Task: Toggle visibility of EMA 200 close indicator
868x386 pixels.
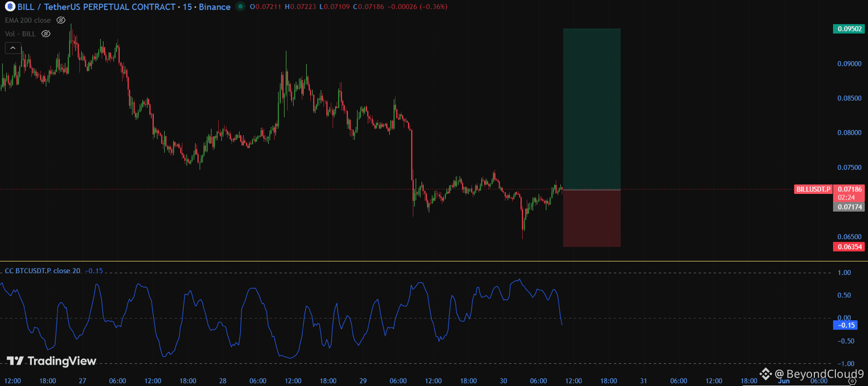Action: tap(61, 20)
